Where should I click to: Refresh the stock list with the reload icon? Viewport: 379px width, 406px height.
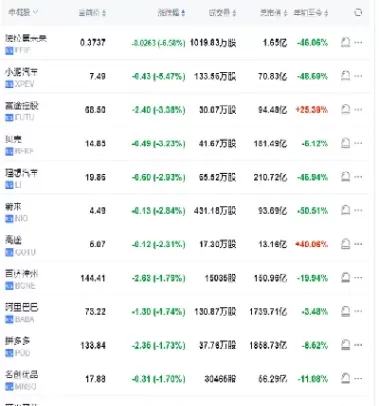click(358, 13)
